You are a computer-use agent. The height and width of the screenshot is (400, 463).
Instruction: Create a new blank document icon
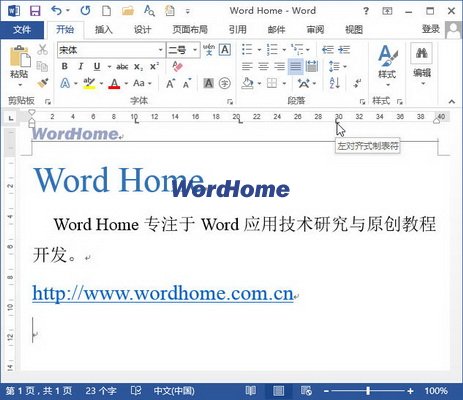point(106,11)
